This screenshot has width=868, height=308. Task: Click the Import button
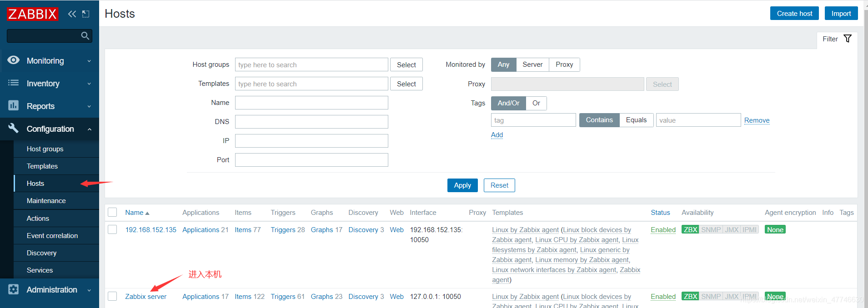[x=841, y=13]
